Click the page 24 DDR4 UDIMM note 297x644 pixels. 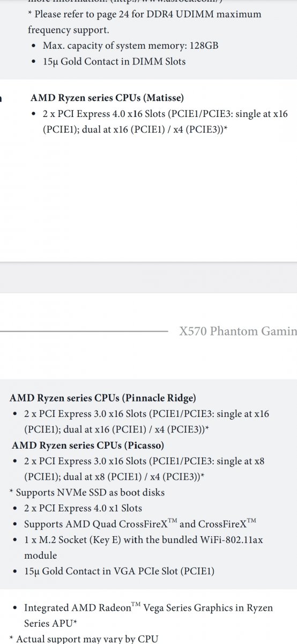pyautogui.click(x=145, y=23)
